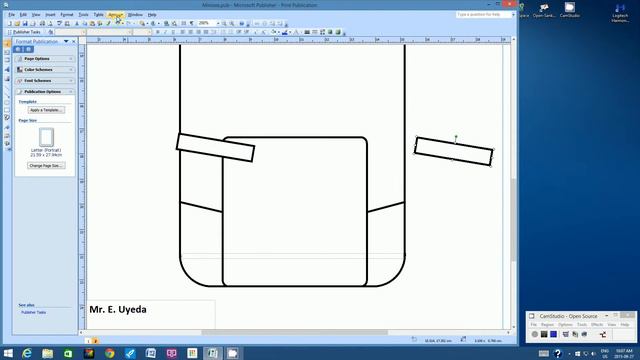Close the Format Publication task pane
This screenshot has width=640, height=360.
[x=74, y=41]
